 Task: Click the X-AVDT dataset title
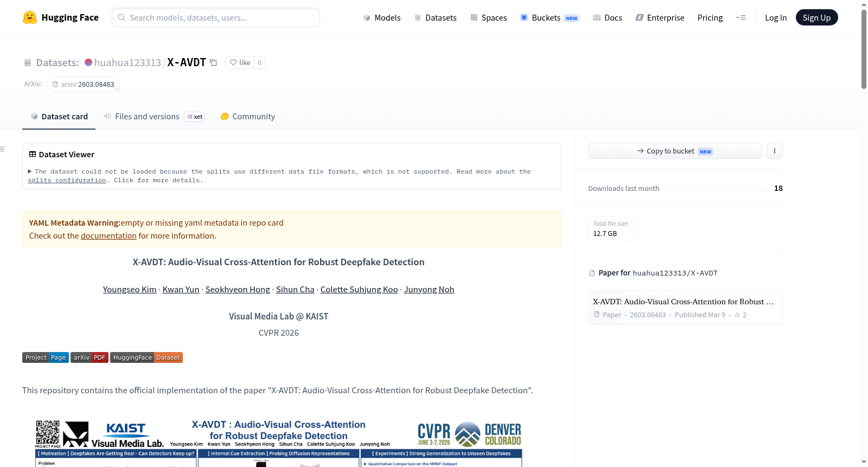[187, 62]
